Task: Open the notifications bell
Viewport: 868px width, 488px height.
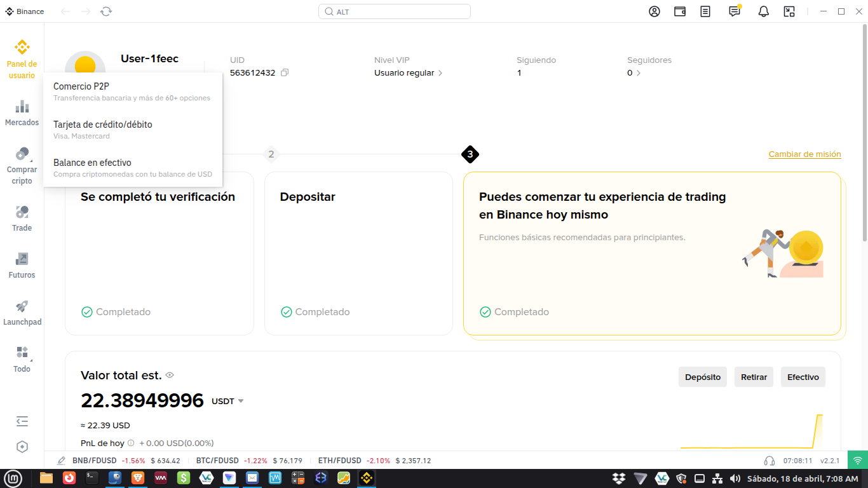Action: (764, 11)
